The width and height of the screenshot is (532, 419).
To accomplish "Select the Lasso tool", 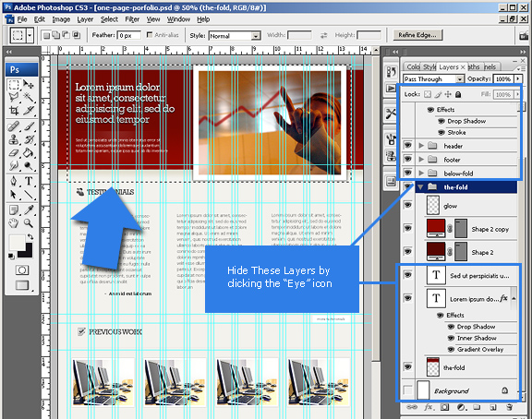I will tap(14, 98).
